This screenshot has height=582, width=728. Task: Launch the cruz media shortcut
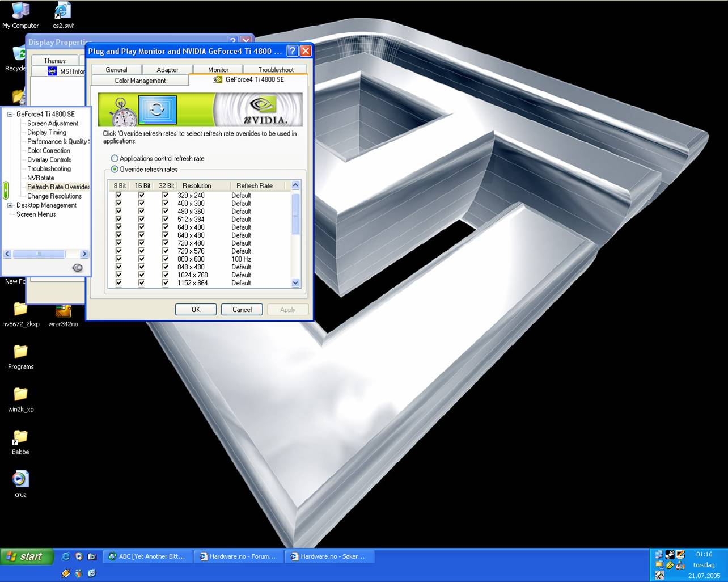pyautogui.click(x=20, y=484)
